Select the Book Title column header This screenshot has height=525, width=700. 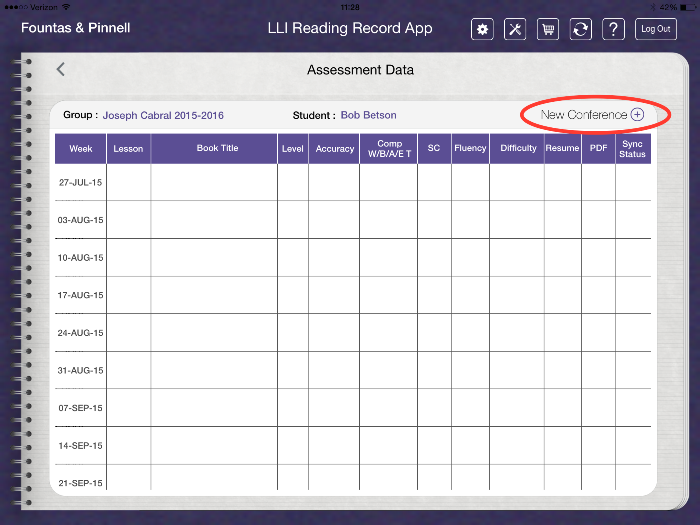click(x=217, y=149)
